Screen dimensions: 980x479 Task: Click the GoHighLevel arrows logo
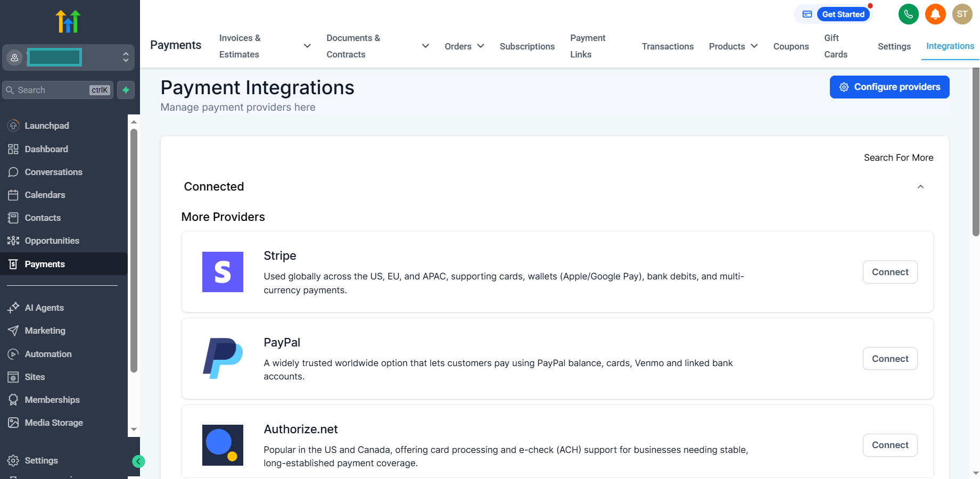coord(68,21)
